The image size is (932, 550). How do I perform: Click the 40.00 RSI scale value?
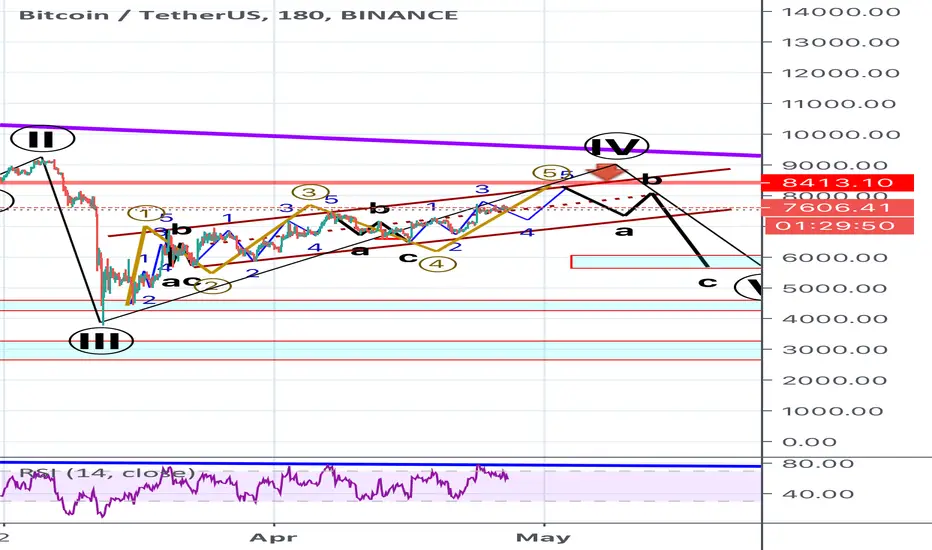click(818, 494)
